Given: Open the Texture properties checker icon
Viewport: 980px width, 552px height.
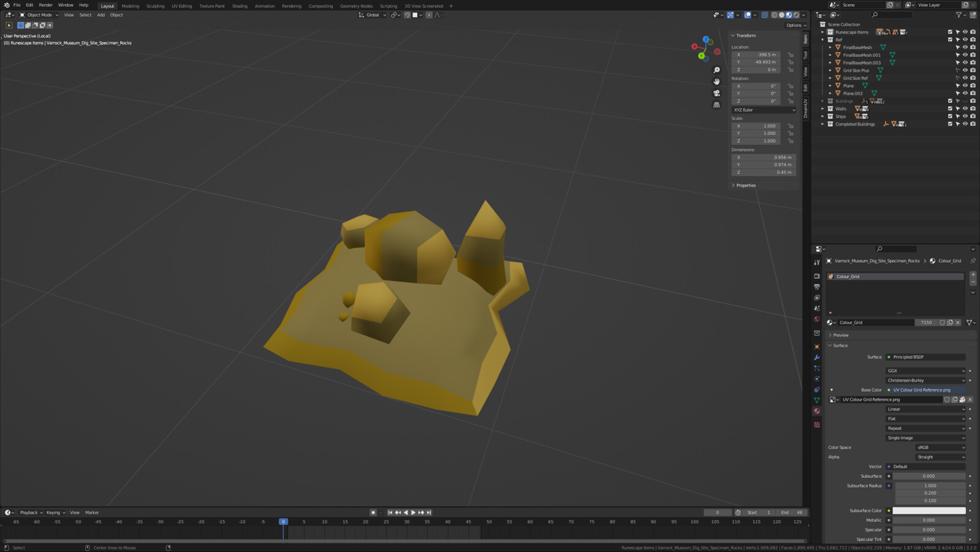Looking at the screenshot, I should [816, 425].
